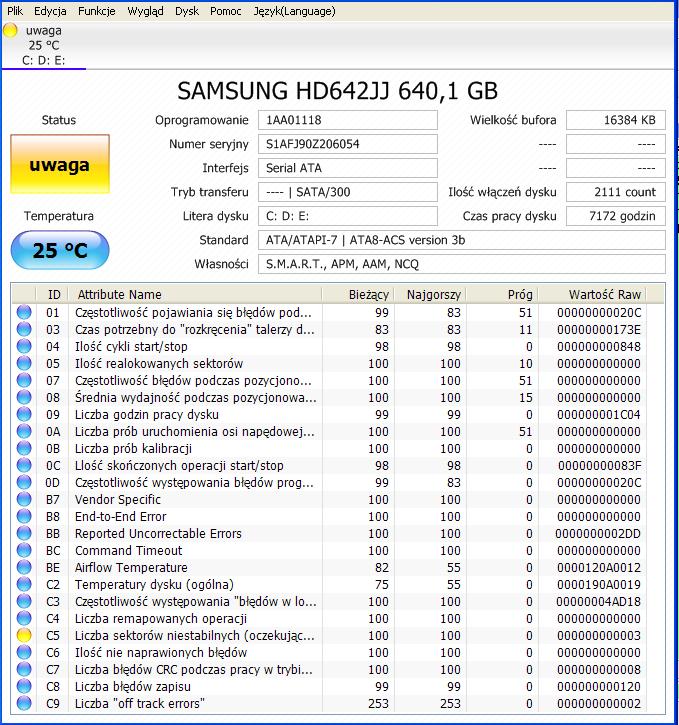Click the SAMSUNG HD642JJ 640,1 GB title
This screenshot has height=725, width=679.
337,91
